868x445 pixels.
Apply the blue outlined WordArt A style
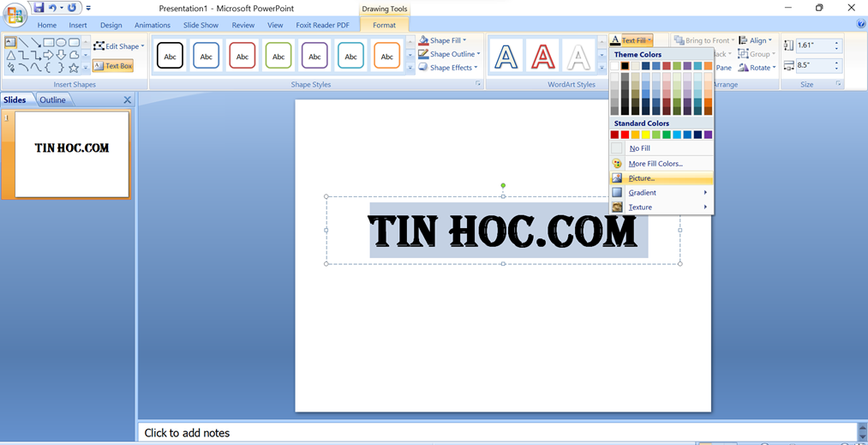click(506, 57)
